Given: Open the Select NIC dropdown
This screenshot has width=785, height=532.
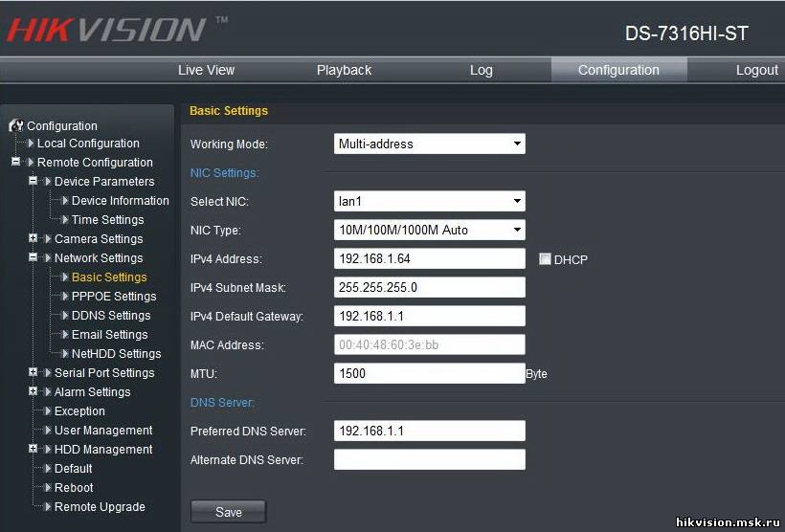Looking at the screenshot, I should (x=430, y=201).
